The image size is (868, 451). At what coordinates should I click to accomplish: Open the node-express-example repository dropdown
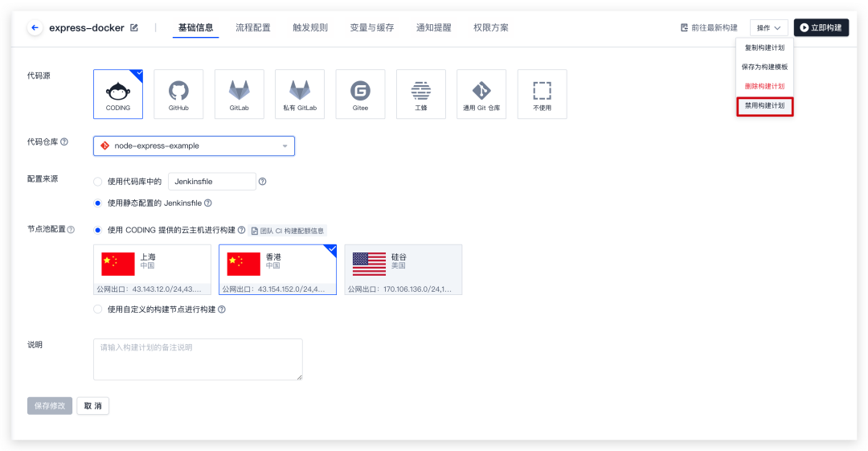(x=194, y=146)
